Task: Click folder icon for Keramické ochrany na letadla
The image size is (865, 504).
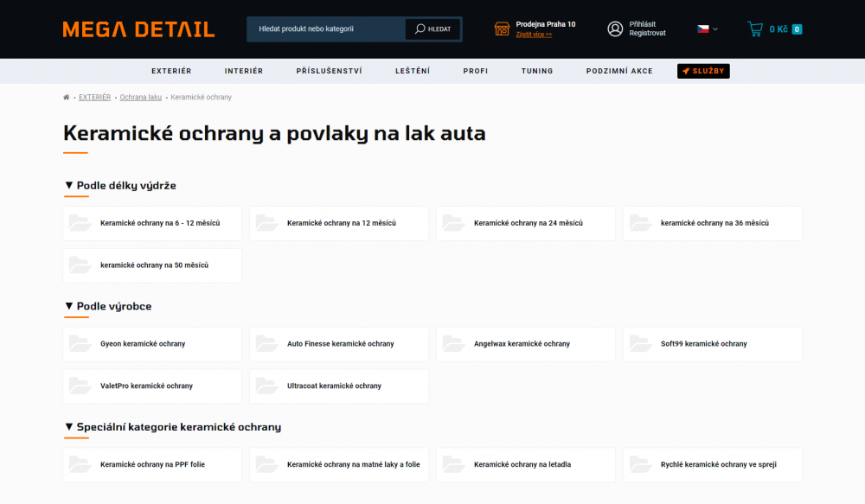Action: coord(454,464)
